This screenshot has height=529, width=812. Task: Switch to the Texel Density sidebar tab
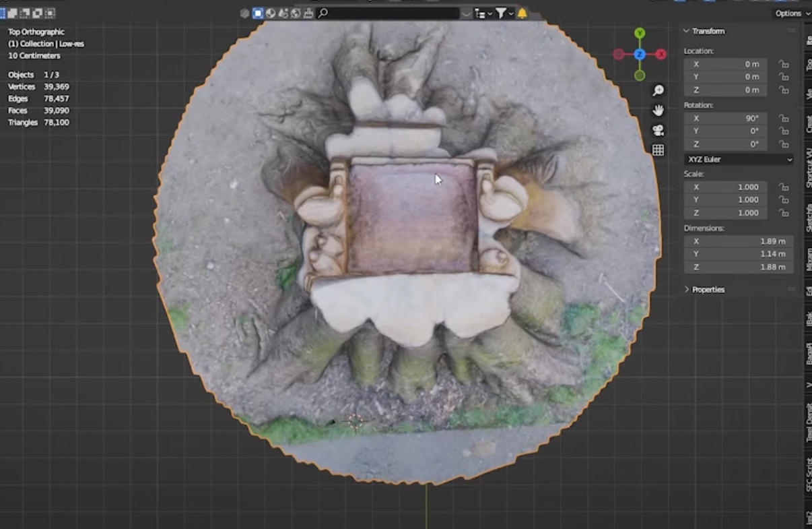[808, 422]
